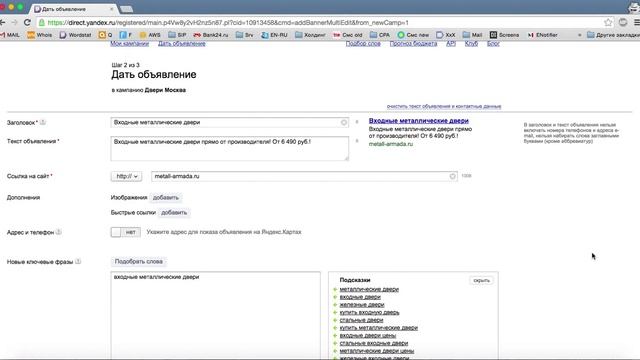Show the info tooltip next to Заголовок

coord(43,122)
